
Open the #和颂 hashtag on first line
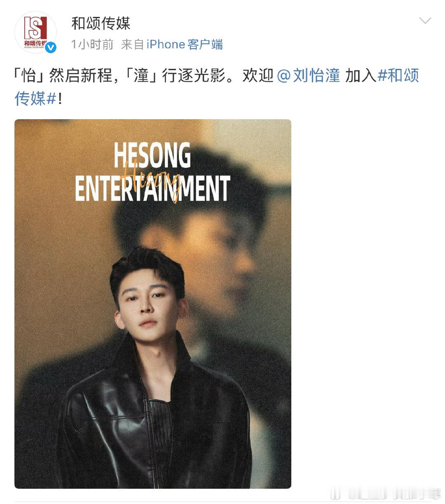pos(398,76)
